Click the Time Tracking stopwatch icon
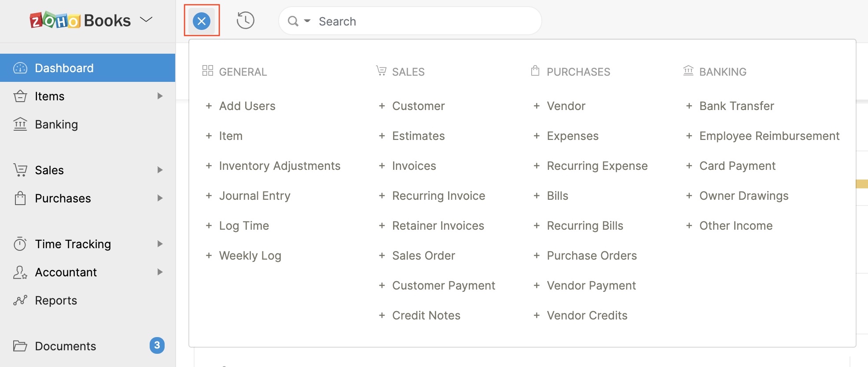 [x=20, y=244]
